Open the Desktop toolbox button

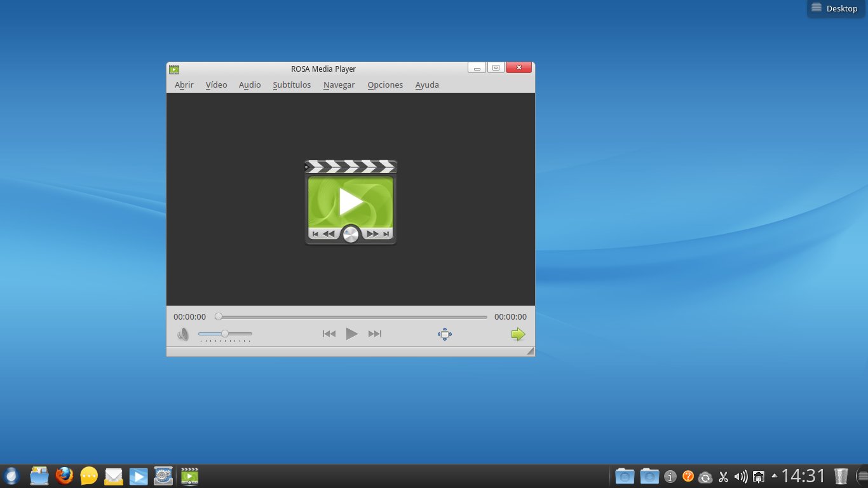click(x=836, y=8)
